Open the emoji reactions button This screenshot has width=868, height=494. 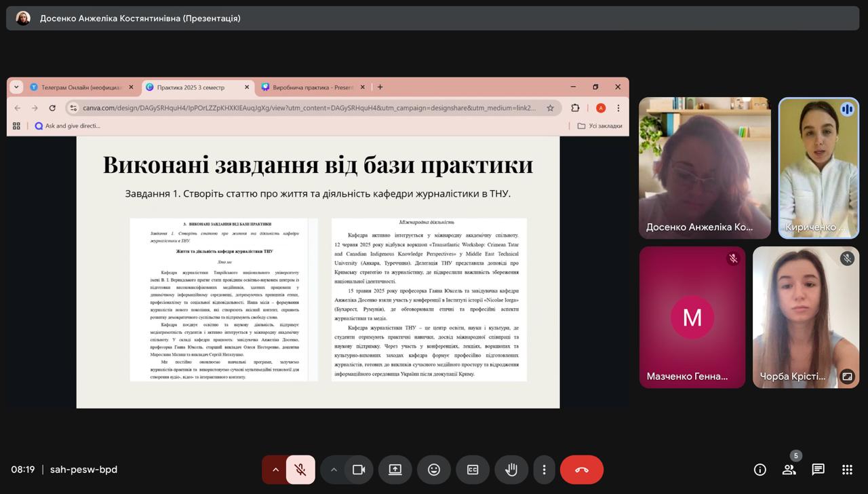(x=434, y=470)
